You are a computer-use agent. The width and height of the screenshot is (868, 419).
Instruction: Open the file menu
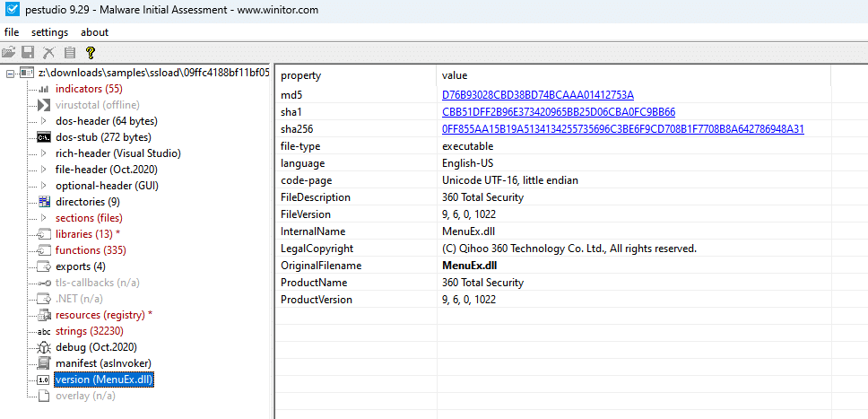[12, 32]
